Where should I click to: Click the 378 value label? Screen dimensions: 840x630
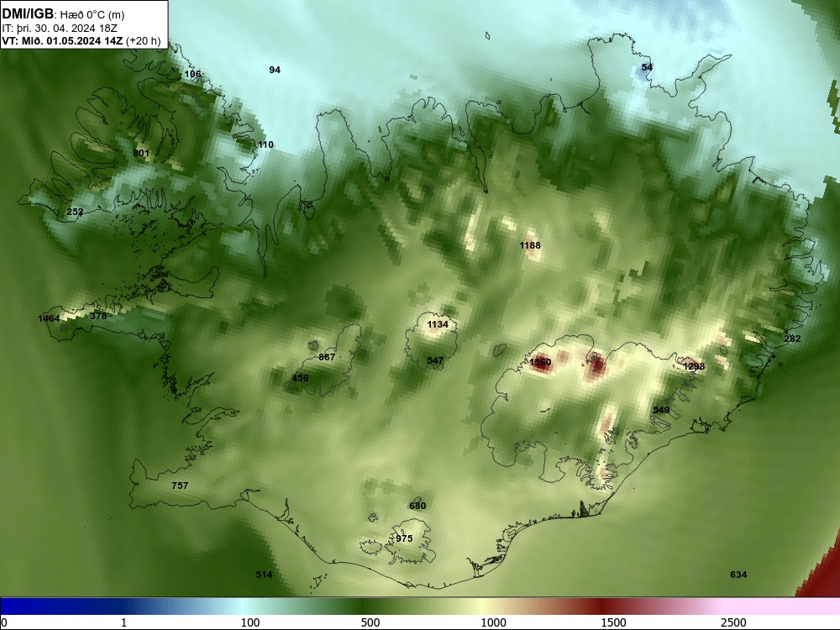tap(98, 316)
